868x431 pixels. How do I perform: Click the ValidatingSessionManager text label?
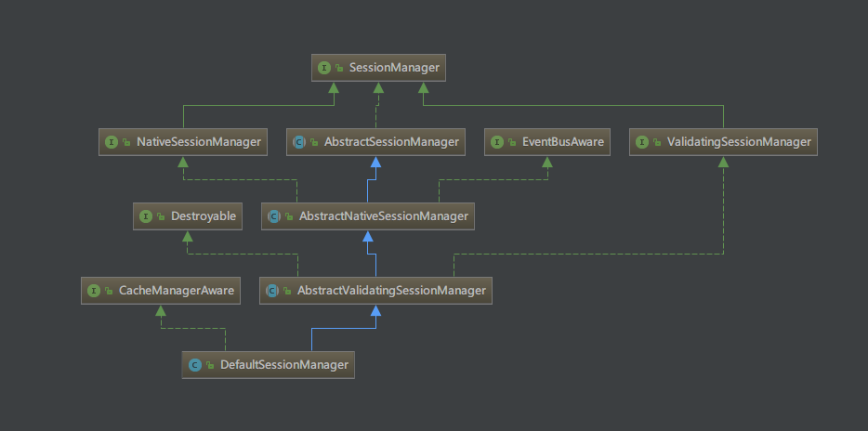(x=739, y=142)
